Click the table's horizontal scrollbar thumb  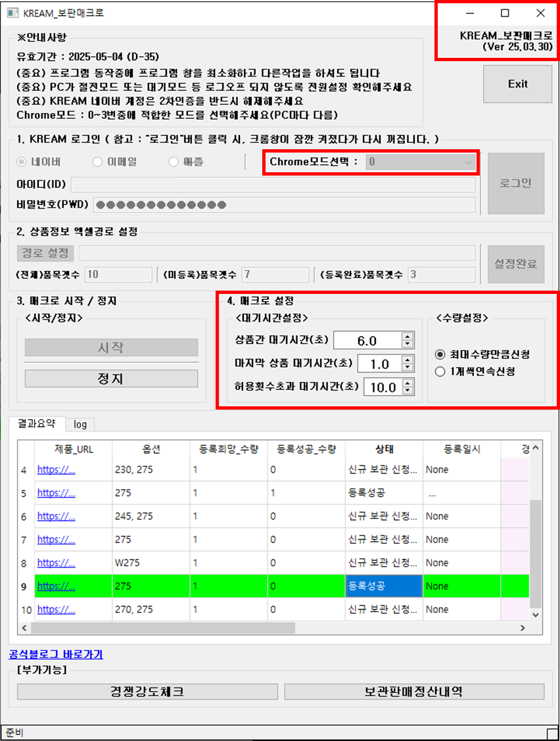tap(163, 628)
